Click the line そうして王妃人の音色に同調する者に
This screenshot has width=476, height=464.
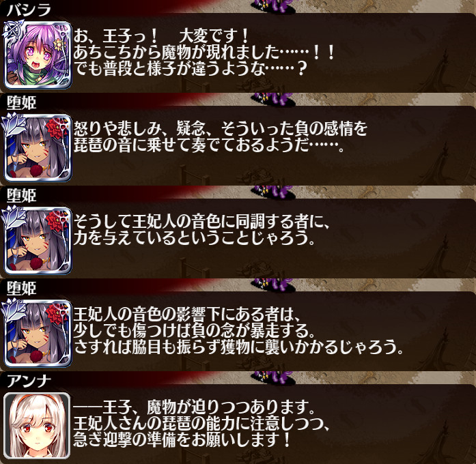point(201,222)
